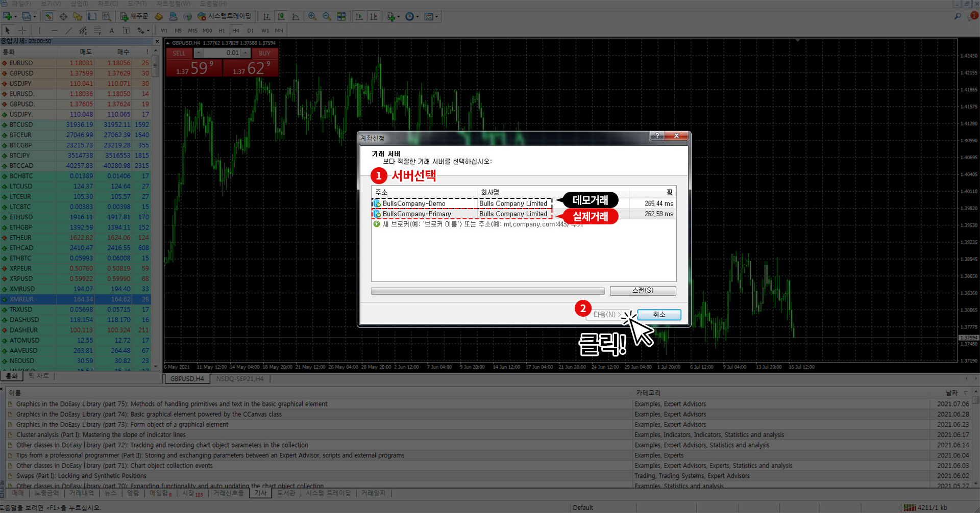Open the search magnifier icon top right
This screenshot has width=980, height=513.
pyautogui.click(x=958, y=16)
